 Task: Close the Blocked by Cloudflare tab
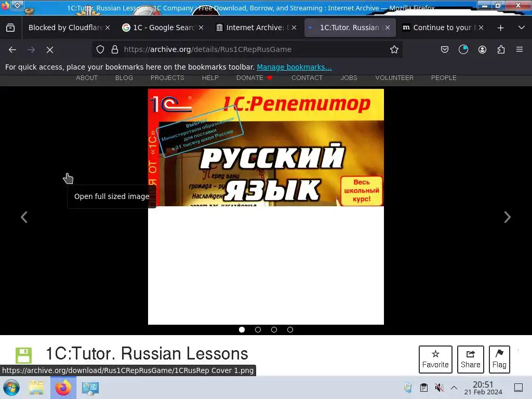(x=108, y=28)
